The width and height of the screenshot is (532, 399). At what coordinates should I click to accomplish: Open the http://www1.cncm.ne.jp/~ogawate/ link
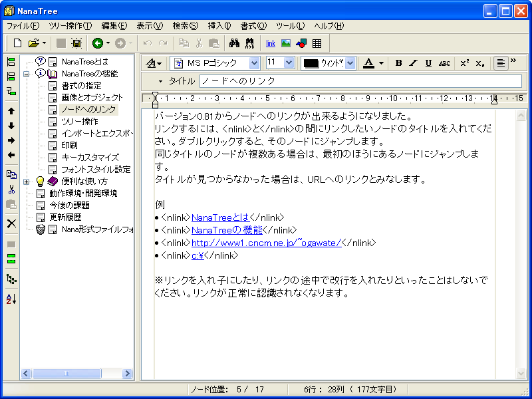point(267,243)
